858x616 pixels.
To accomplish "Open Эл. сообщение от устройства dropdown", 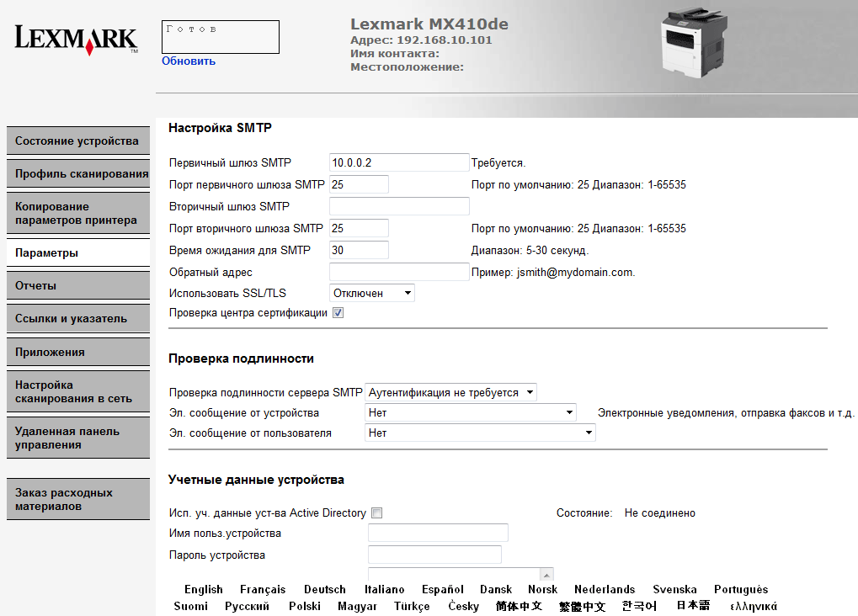I will [470, 412].
